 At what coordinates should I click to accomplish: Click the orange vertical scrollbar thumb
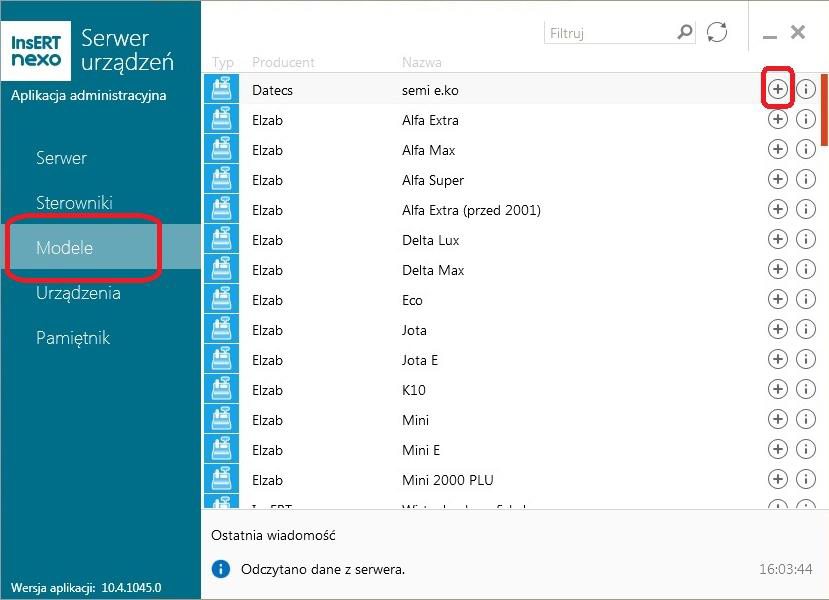824,110
